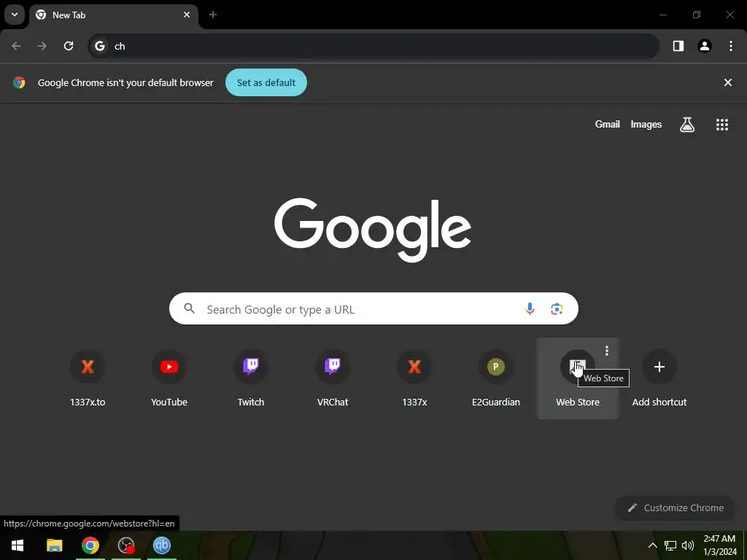
Task: Open the Gmail link
Action: [x=608, y=124]
